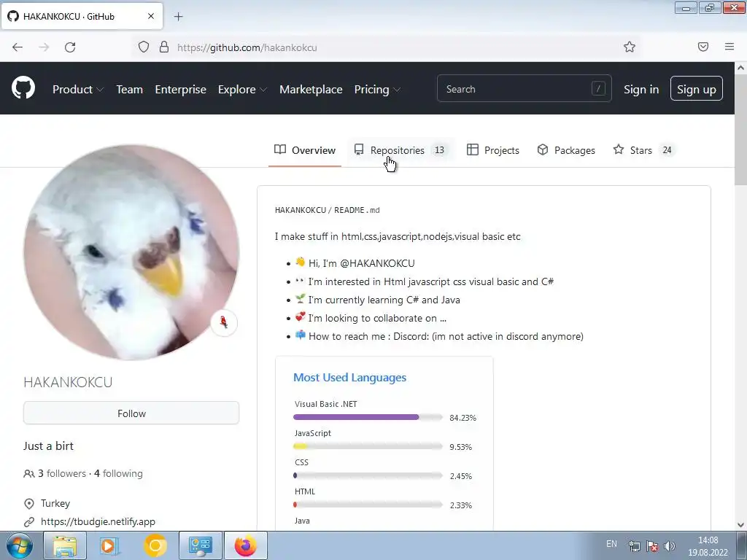
Task: Open a new tab with plus icon
Action: pyautogui.click(x=178, y=17)
